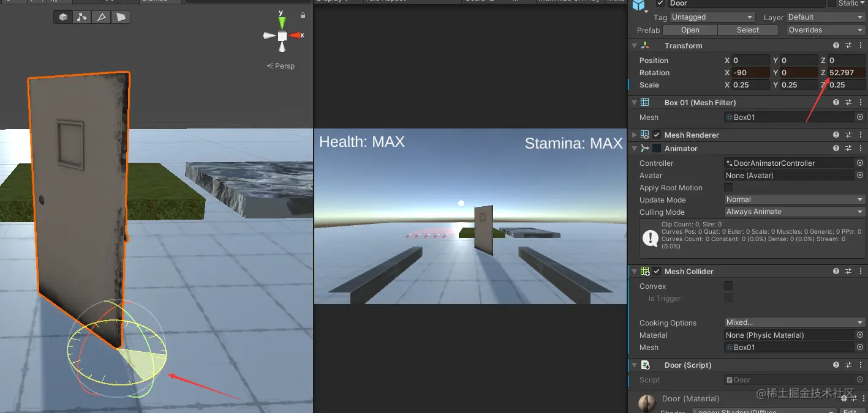Screen dimensions: 868x413
Task: Select the cube shading icon in Scene view
Action: pos(64,17)
